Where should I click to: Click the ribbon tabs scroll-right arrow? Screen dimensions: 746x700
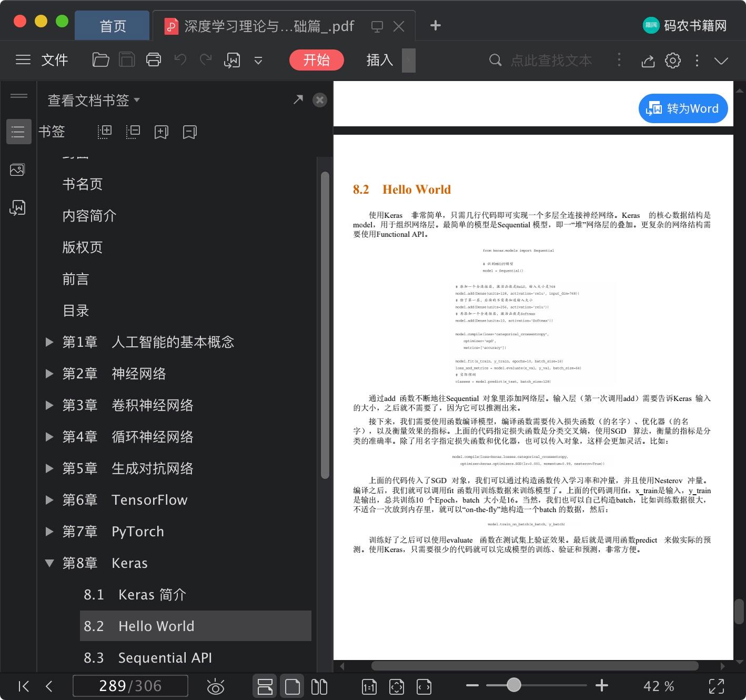[x=409, y=60]
